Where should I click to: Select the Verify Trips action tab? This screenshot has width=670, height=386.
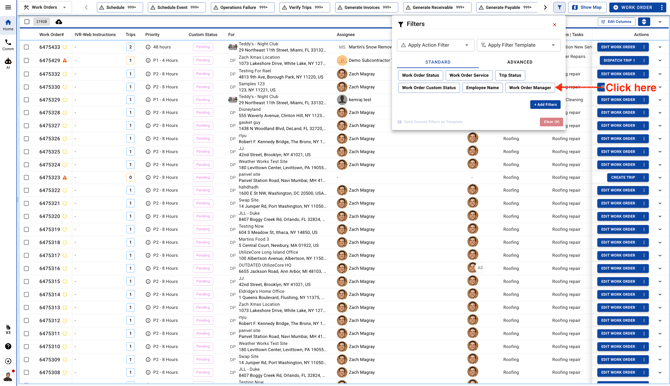305,7
